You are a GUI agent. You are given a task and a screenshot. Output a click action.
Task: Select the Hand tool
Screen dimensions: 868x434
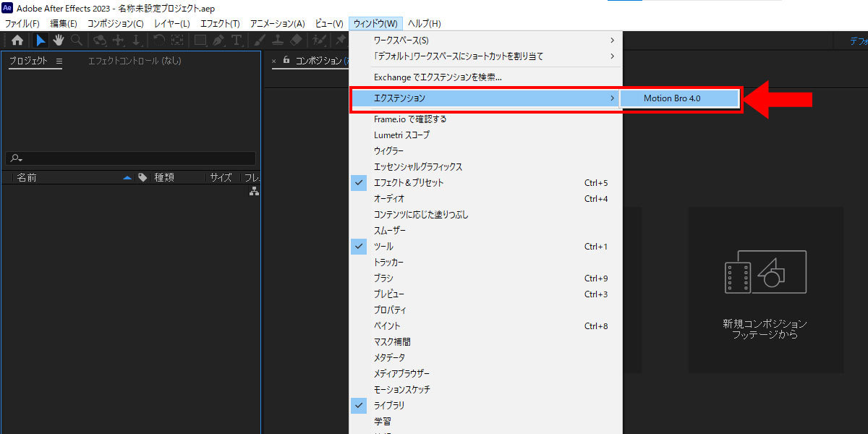pos(59,41)
